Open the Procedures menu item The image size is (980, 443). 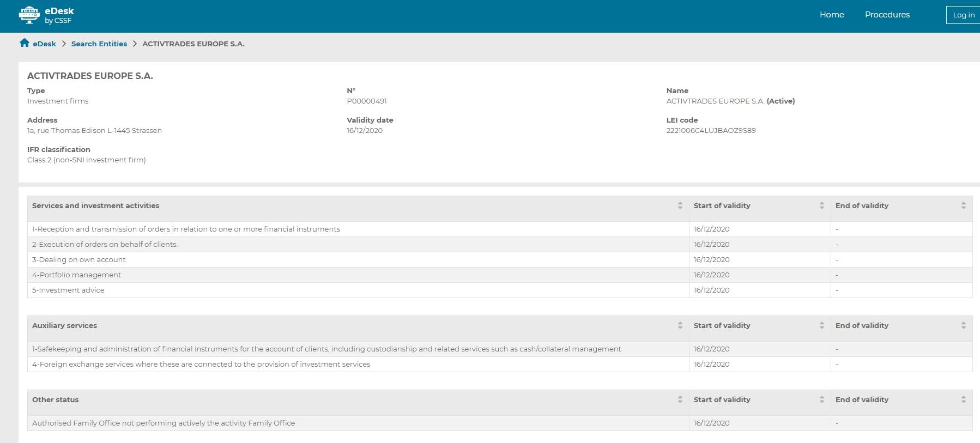[x=887, y=15]
